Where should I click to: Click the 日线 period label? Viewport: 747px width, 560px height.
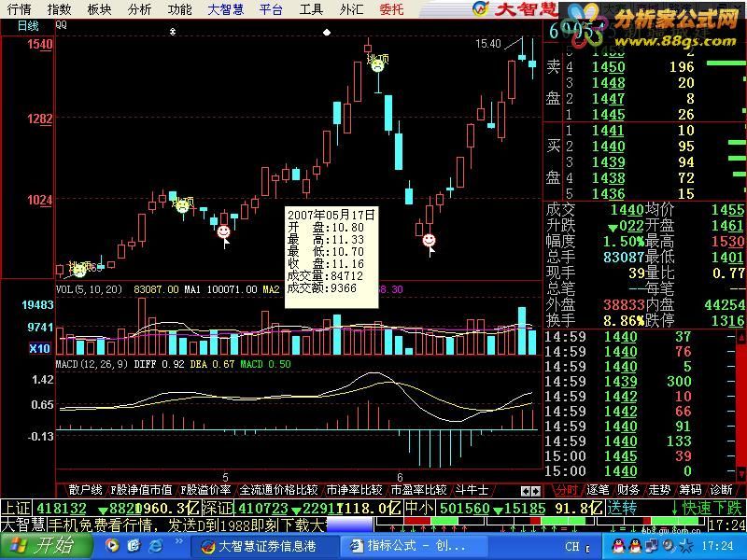28,26
